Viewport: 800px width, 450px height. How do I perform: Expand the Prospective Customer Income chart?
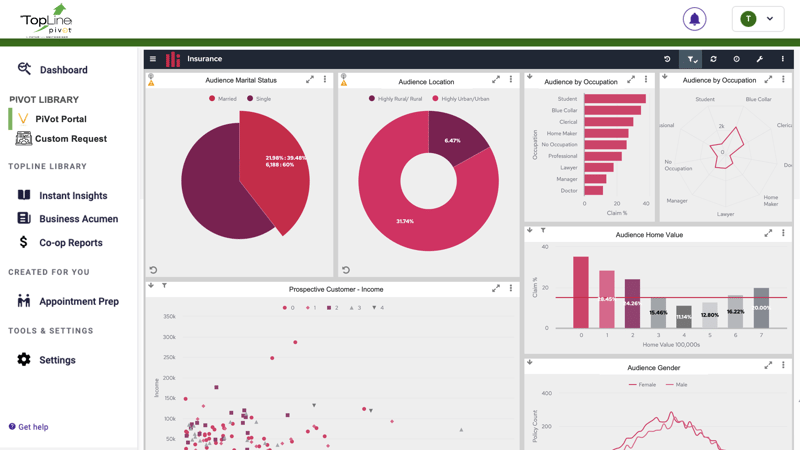(x=496, y=288)
